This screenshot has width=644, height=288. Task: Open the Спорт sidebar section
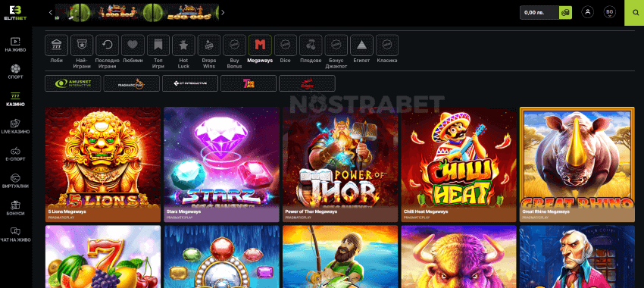pos(15,72)
